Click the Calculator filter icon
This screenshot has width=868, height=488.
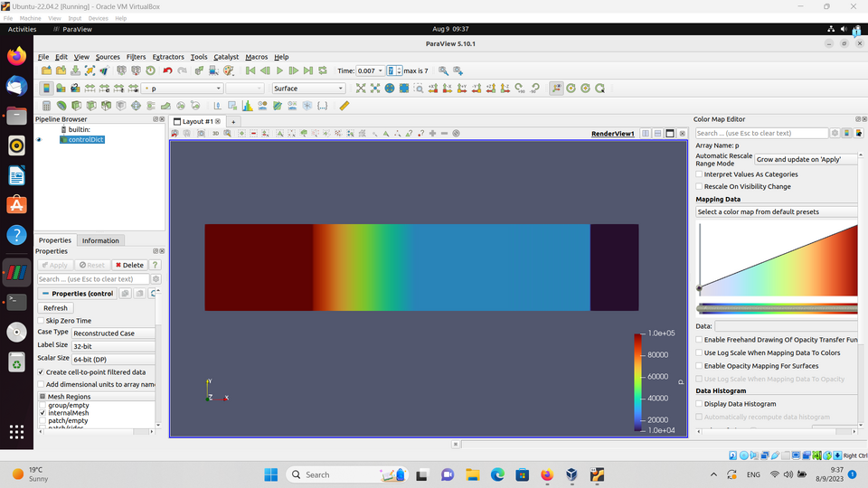[46, 106]
